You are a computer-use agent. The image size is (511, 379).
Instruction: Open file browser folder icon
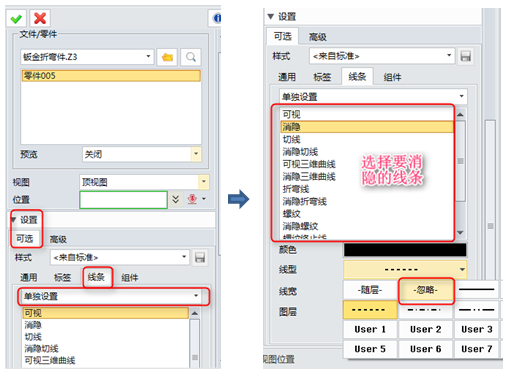(167, 57)
